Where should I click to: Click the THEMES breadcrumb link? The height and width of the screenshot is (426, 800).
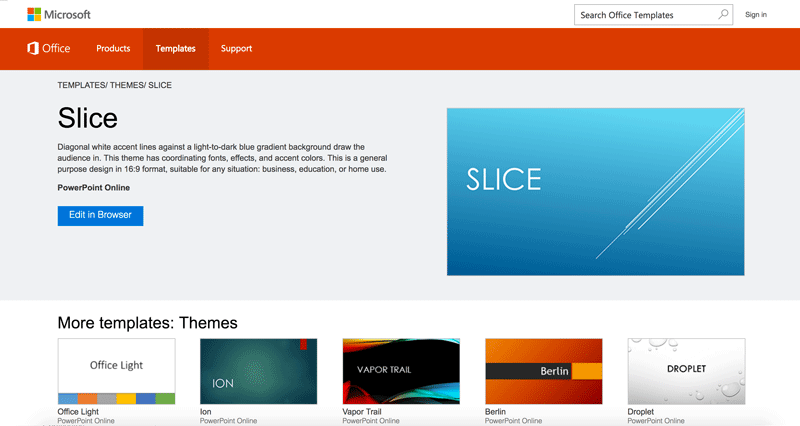coord(127,85)
